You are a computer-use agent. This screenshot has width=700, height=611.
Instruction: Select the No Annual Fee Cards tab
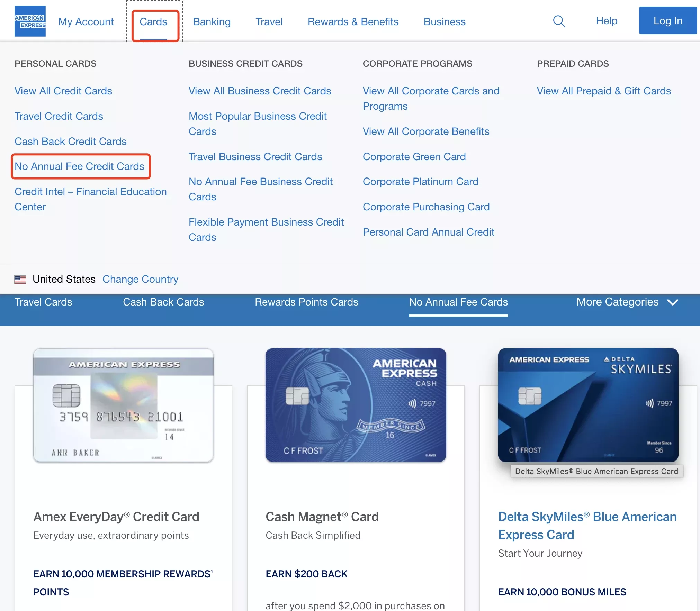pos(458,302)
